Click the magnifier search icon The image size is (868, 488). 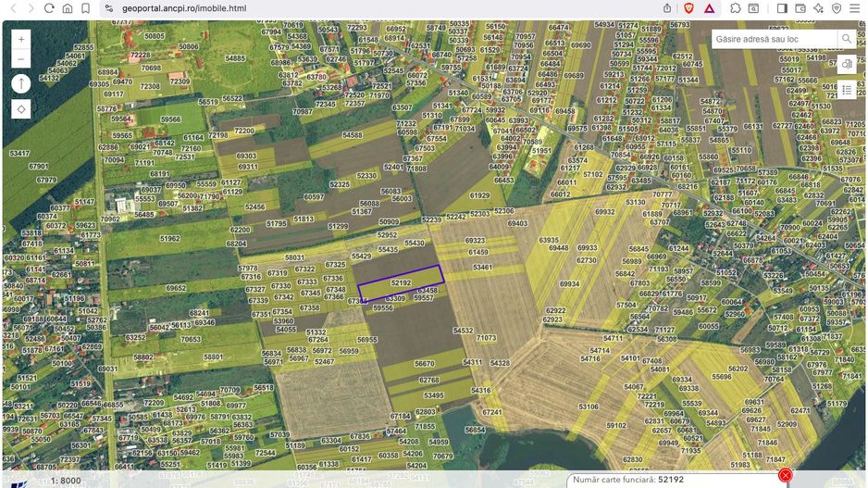point(846,39)
